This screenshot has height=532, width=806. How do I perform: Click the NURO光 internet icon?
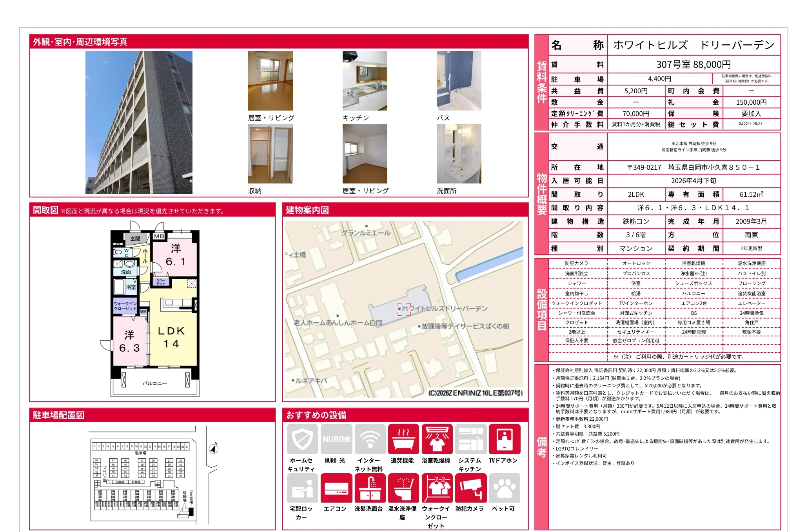tap(336, 439)
